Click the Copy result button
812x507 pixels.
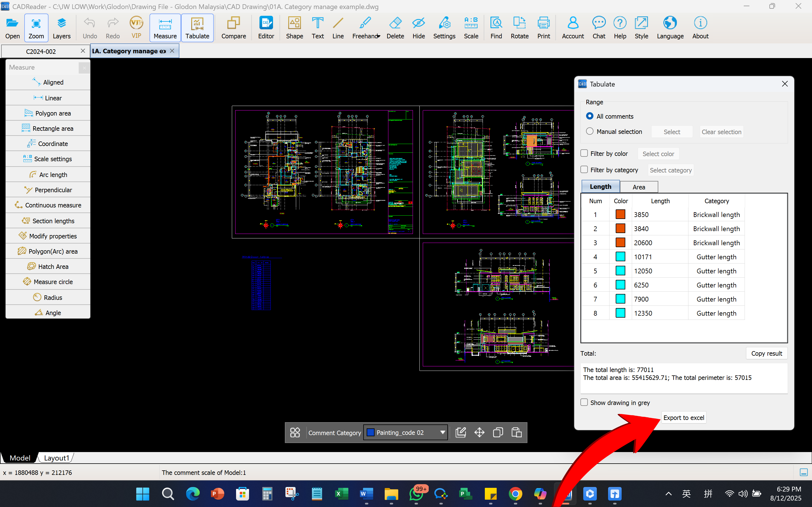coord(766,353)
